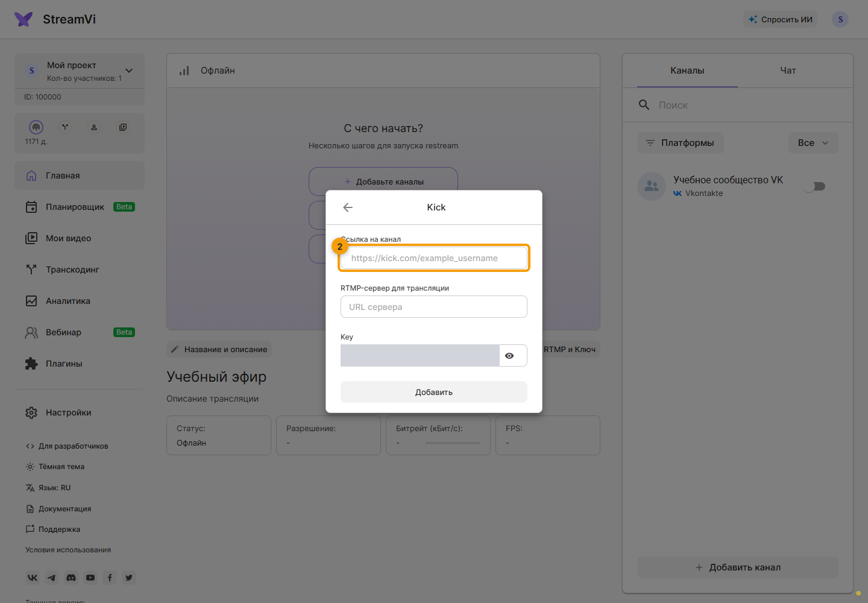Click the search magnifier icon

644,105
